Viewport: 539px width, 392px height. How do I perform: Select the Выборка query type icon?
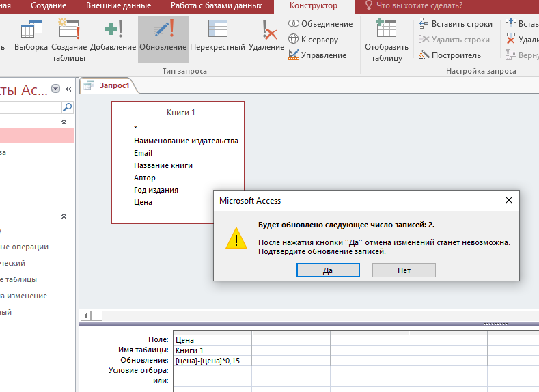(31, 36)
